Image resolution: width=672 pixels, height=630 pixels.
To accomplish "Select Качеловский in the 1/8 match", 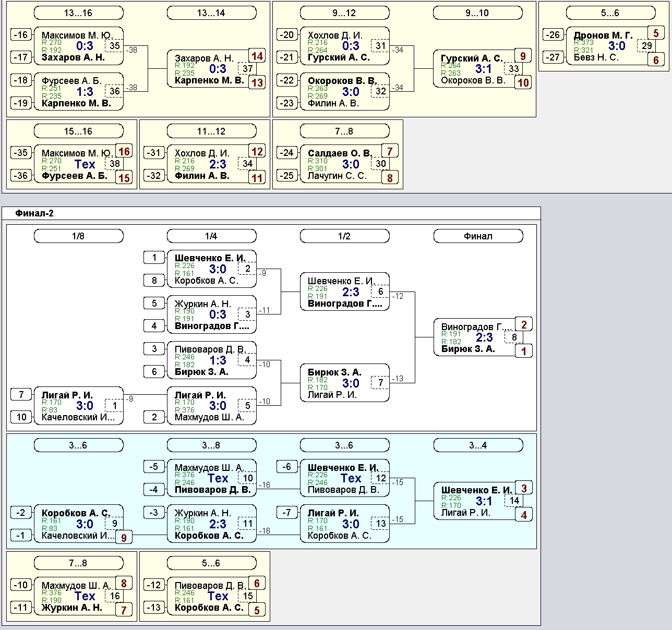I will (78, 417).
